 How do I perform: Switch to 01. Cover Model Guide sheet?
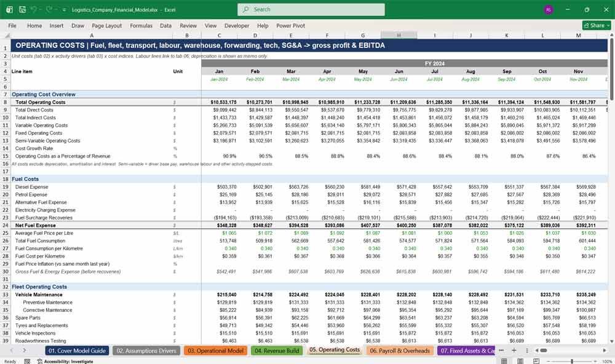[77, 350]
